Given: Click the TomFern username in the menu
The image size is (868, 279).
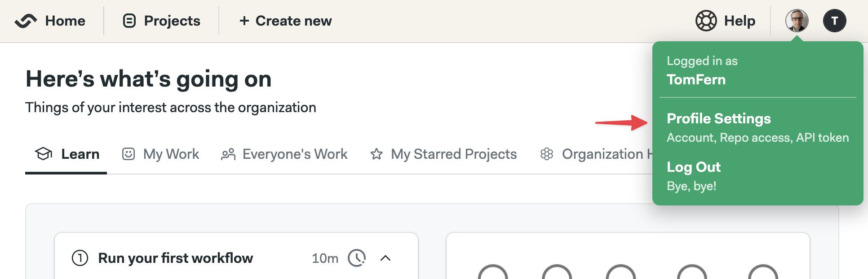Looking at the screenshot, I should coord(696,80).
